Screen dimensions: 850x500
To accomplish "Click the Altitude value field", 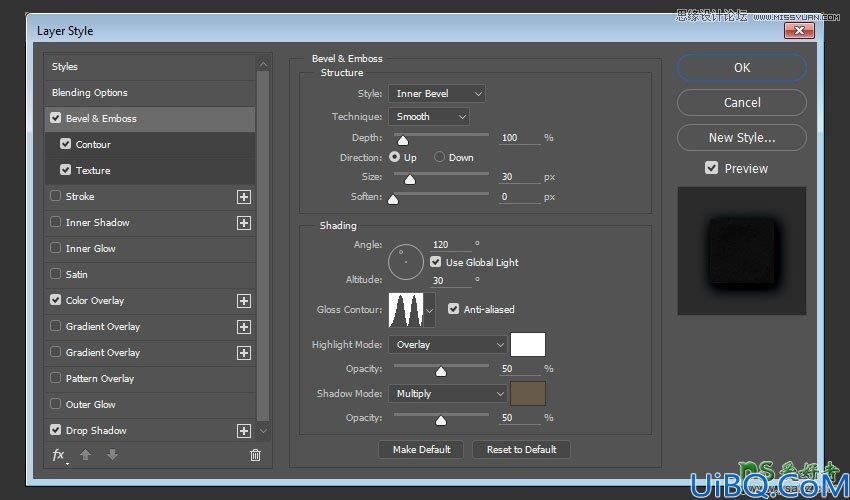I will (451, 281).
